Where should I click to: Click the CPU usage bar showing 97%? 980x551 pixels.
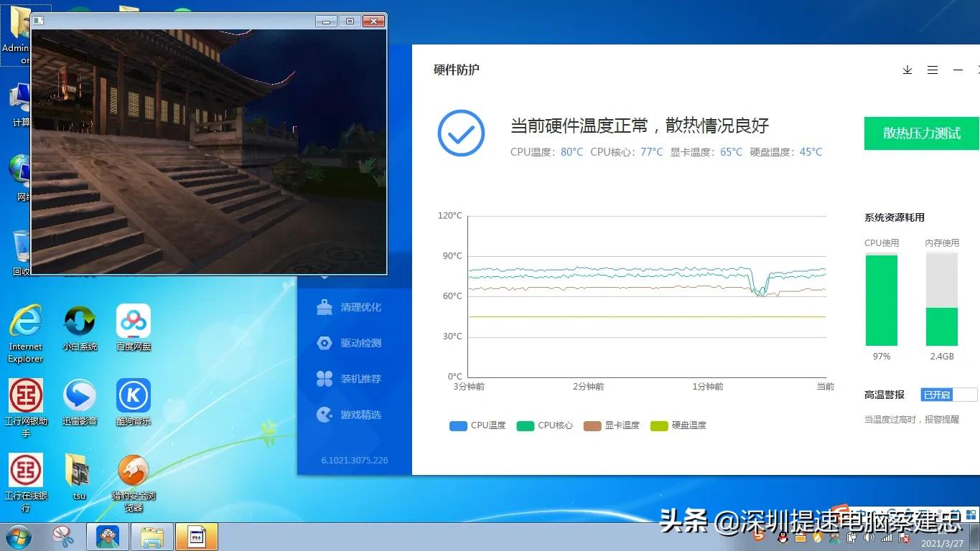coord(881,300)
